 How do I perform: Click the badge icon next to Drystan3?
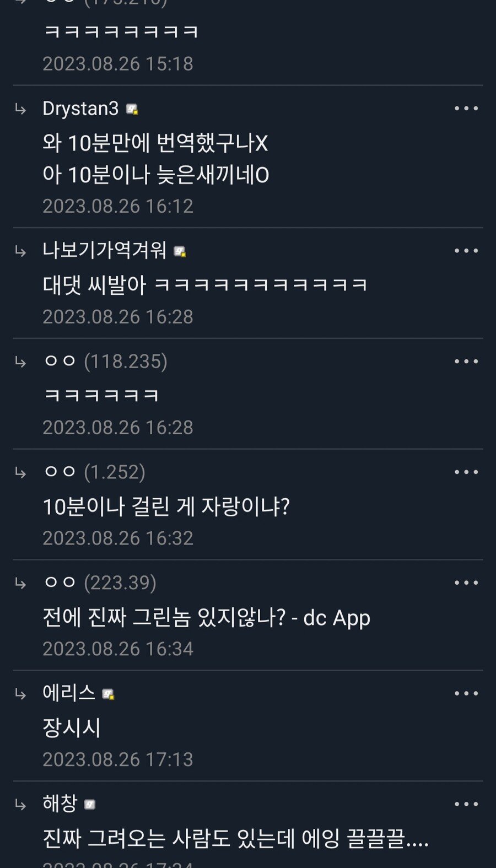coord(132,110)
